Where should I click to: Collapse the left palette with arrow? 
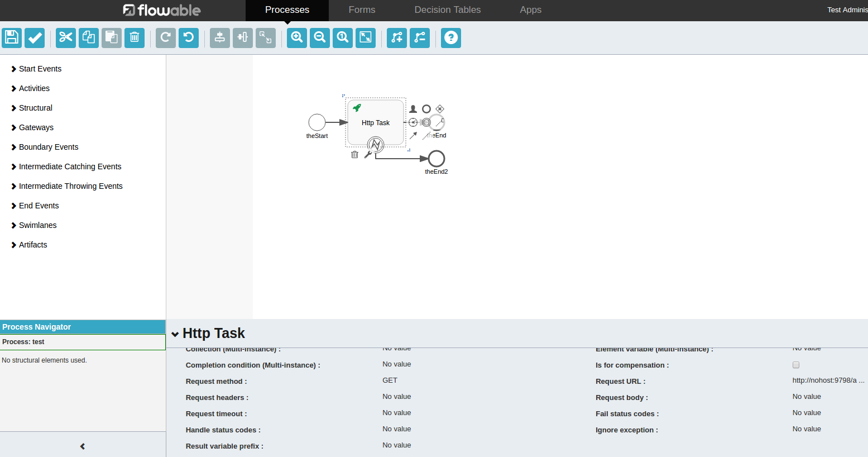pos(83,446)
